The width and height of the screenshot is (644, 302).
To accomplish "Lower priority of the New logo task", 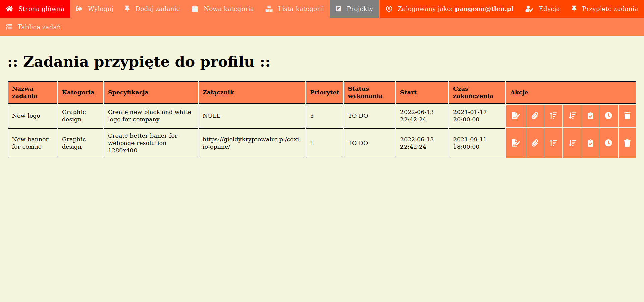I will coord(573,116).
